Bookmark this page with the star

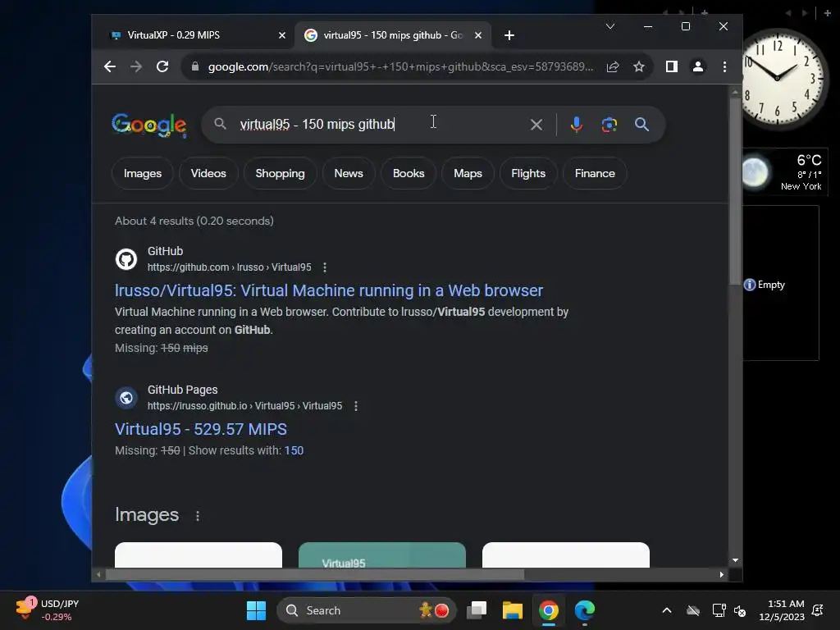pyautogui.click(x=638, y=66)
